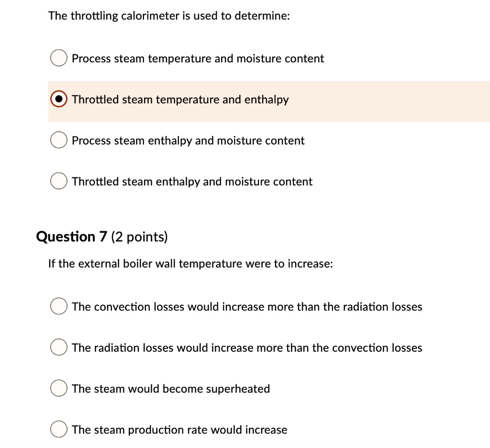Click the label "The steam would become superheated"

pyautogui.click(x=170, y=389)
